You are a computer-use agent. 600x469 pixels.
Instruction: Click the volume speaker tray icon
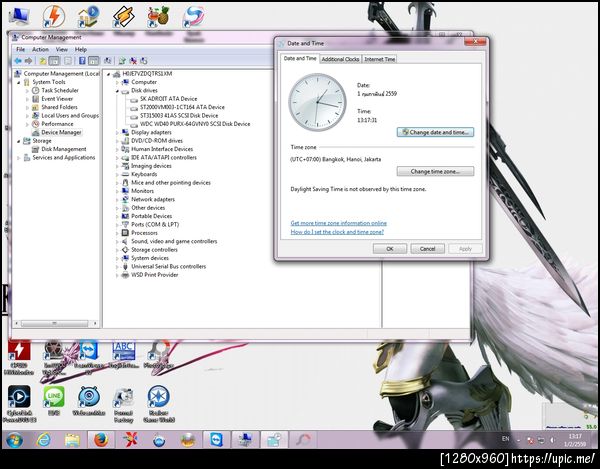click(x=552, y=440)
